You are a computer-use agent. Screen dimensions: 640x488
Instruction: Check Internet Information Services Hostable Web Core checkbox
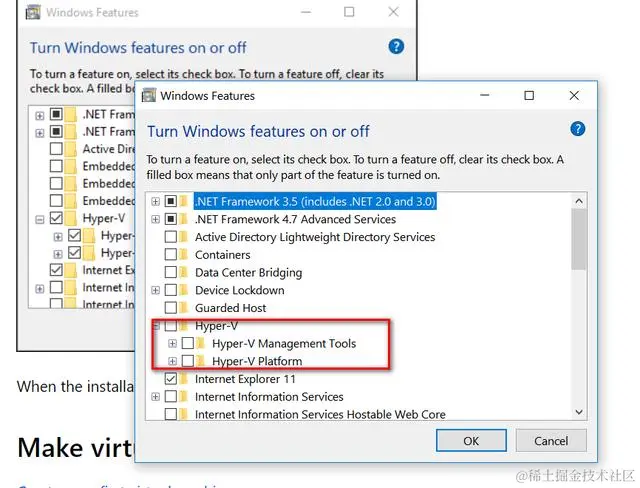point(171,414)
